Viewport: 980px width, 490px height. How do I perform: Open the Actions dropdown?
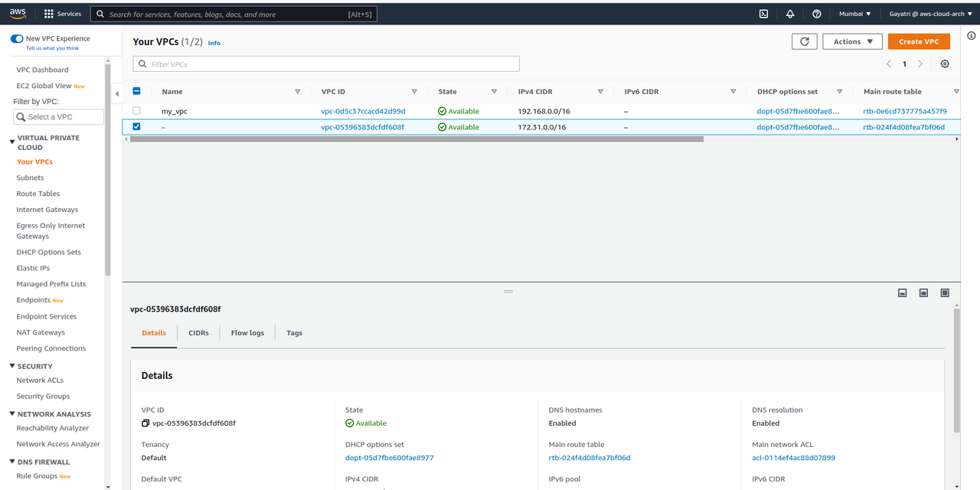pos(853,41)
